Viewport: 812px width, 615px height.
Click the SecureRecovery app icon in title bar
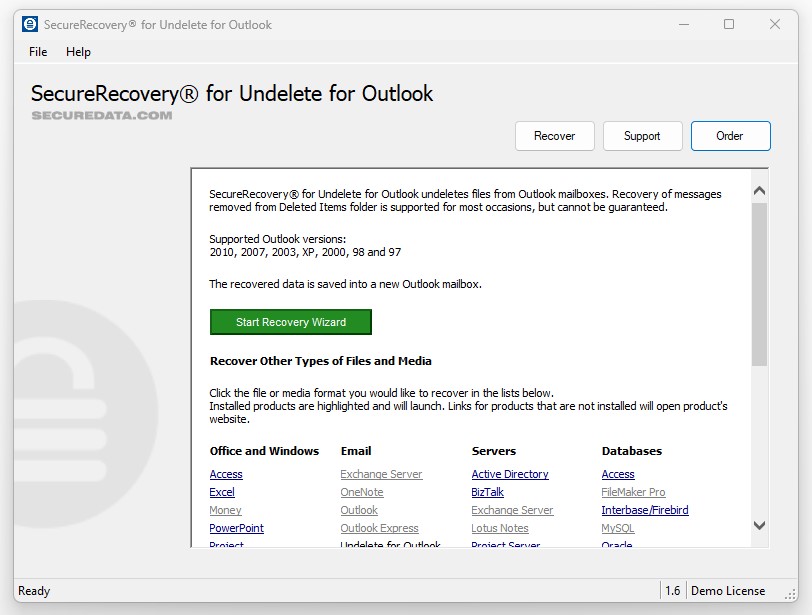pyautogui.click(x=30, y=24)
